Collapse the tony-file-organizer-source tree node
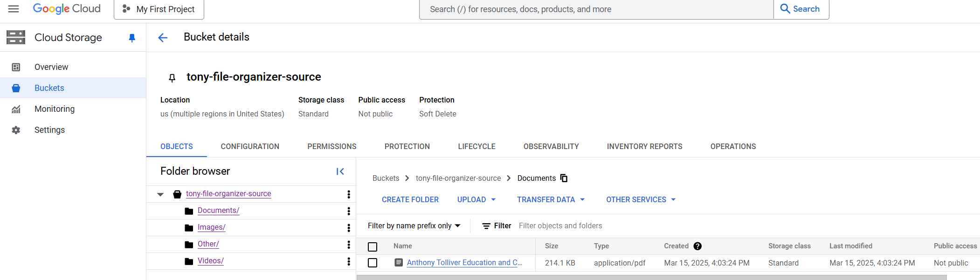 click(x=160, y=194)
